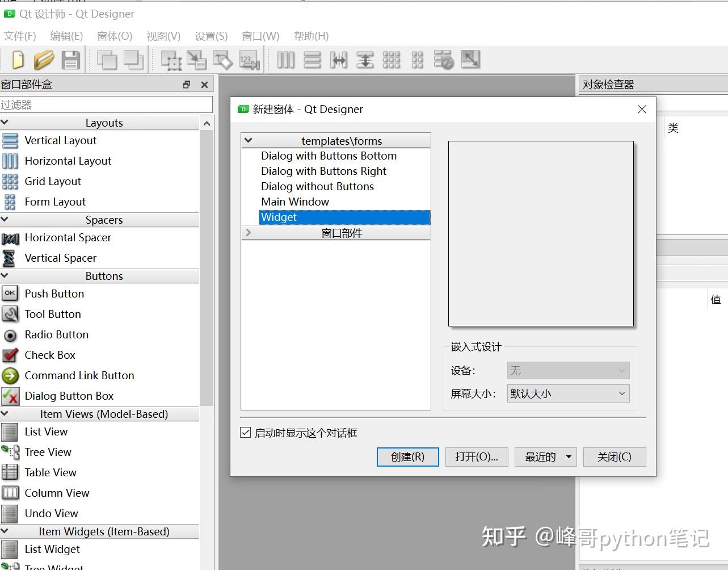
Task: Click the Break Layout toolbar icon
Action: [443, 60]
